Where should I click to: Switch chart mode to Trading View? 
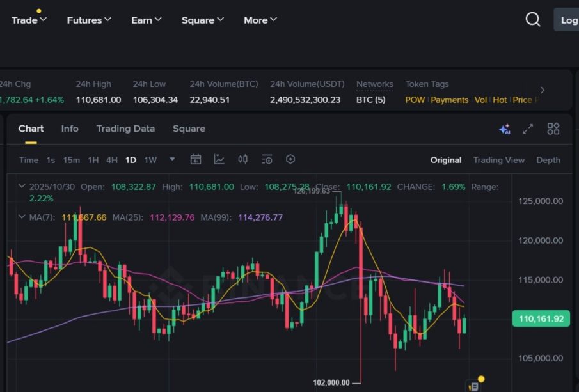tap(498, 161)
